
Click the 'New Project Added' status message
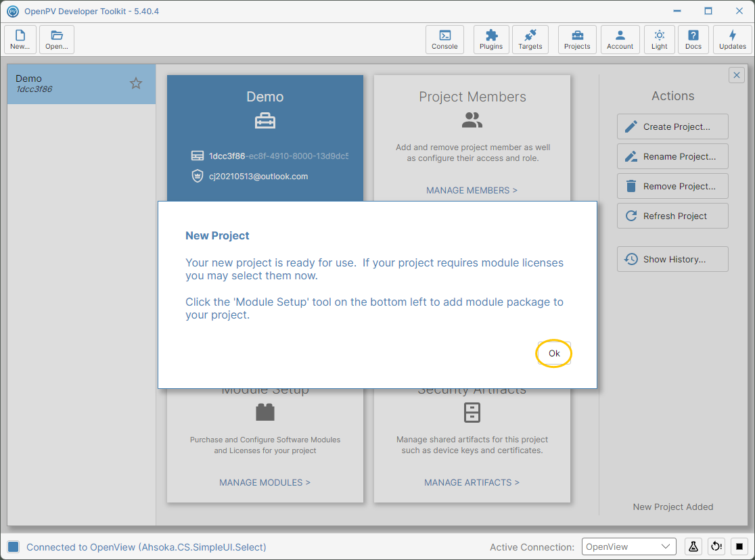pos(673,507)
